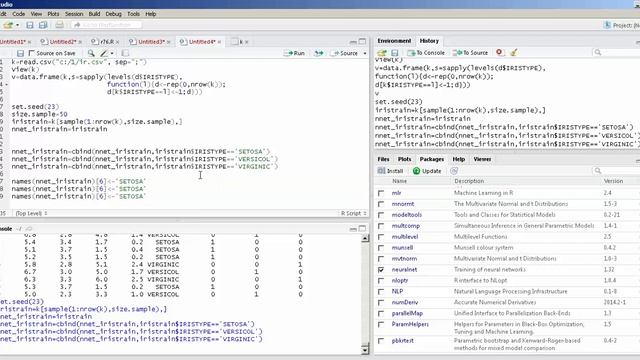The image size is (640, 360).
Task: Maximize the source editor pane
Action: pos(362,42)
